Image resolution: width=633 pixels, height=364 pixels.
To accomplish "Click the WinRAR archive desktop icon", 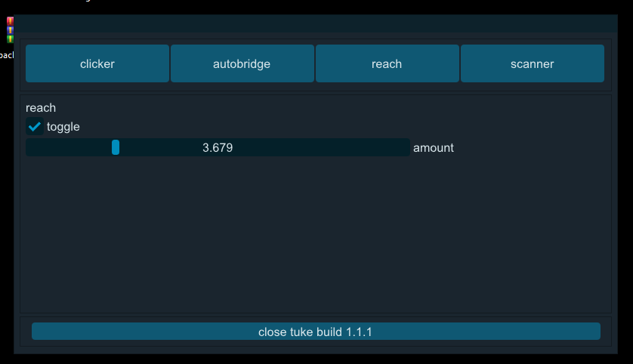I will [x=10, y=30].
